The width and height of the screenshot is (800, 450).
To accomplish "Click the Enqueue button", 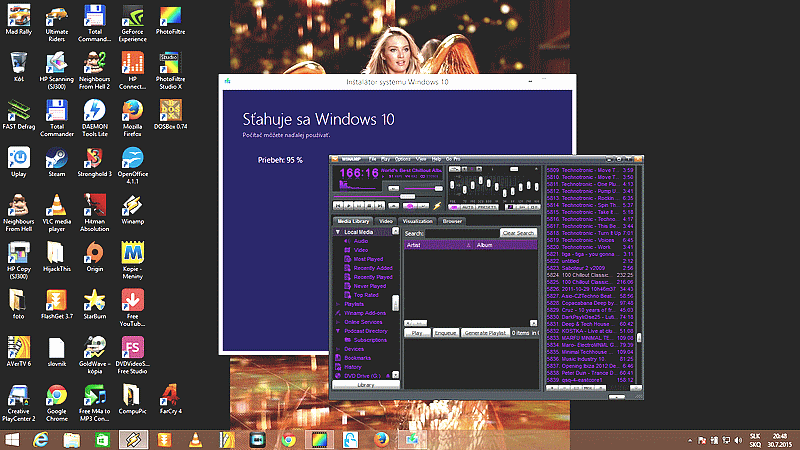I will pyautogui.click(x=445, y=333).
